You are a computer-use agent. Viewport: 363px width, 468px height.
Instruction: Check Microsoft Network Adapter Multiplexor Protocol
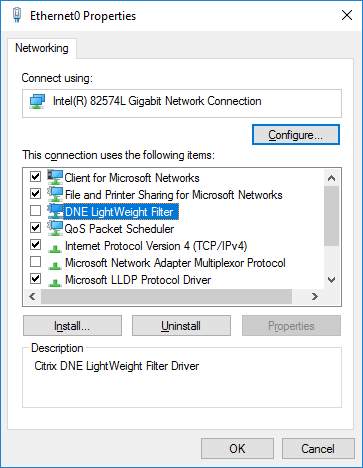(35, 262)
